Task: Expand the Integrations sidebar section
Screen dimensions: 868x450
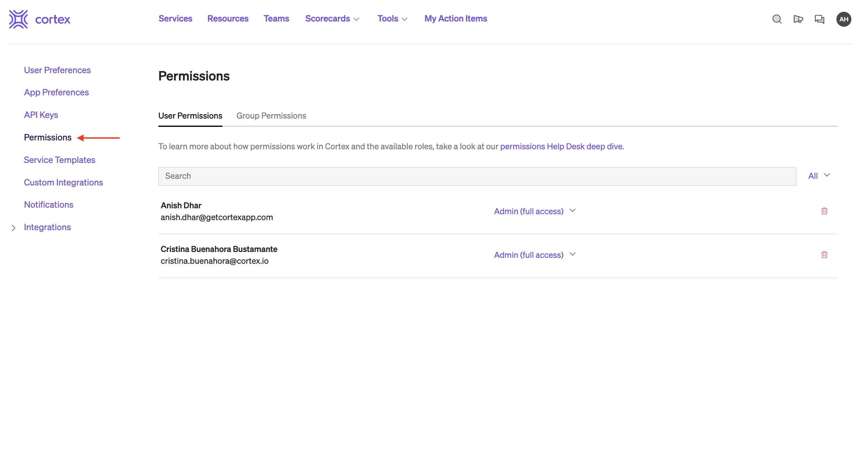Action: (x=14, y=228)
